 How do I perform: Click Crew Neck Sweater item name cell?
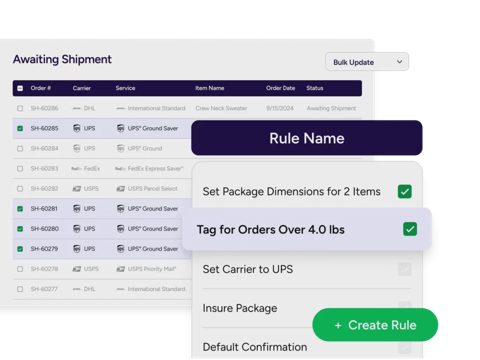[x=221, y=108]
